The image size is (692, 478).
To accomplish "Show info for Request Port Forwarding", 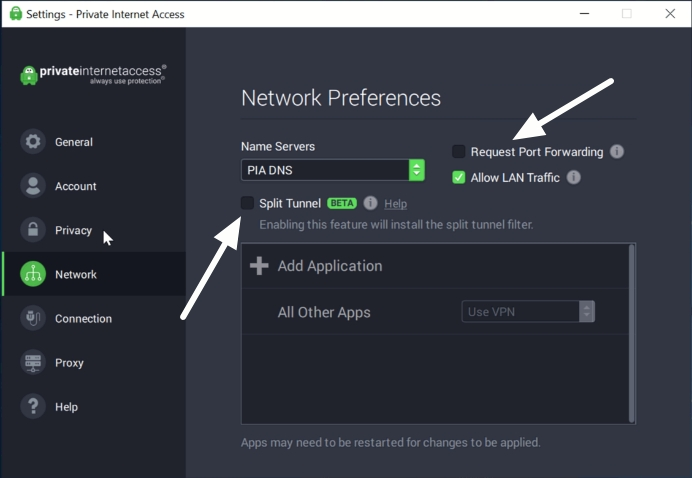I will point(617,151).
